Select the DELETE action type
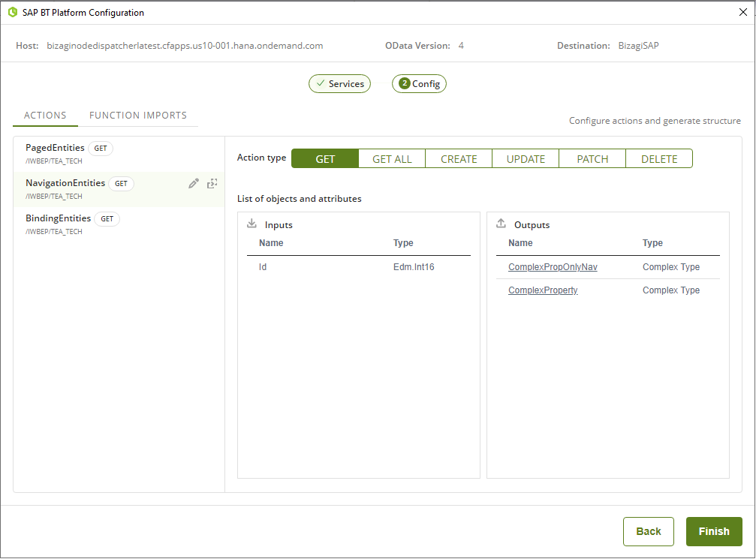 click(x=659, y=159)
